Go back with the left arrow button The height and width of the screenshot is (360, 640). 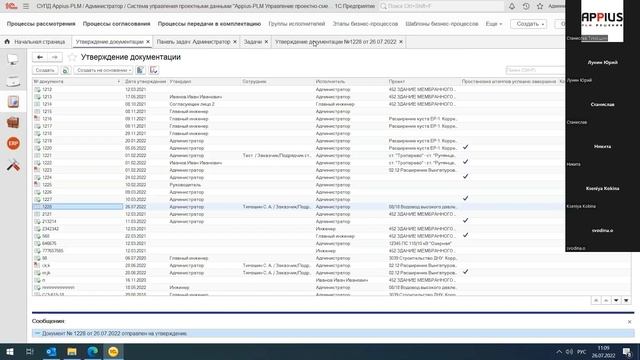[x=40, y=57]
